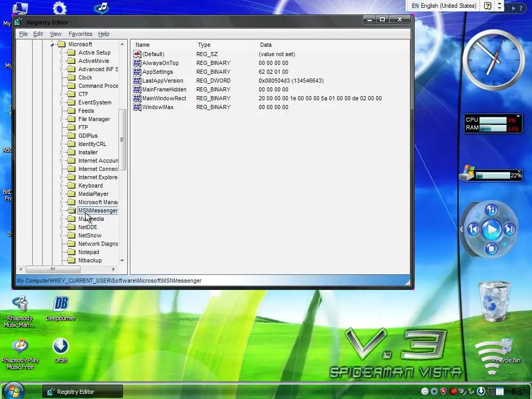The width and height of the screenshot is (532, 399).
Task: Select the WindowMax value icon
Action: [137, 107]
